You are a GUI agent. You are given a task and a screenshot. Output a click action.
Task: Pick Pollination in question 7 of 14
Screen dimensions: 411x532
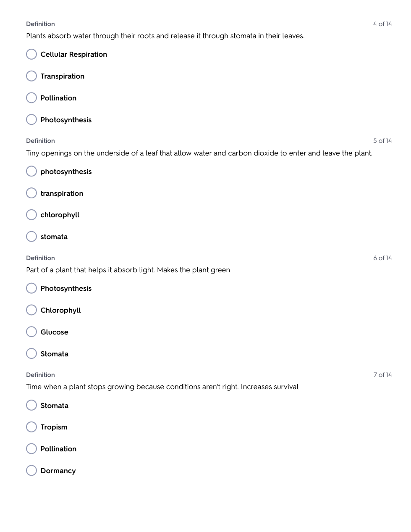pyautogui.click(x=31, y=449)
